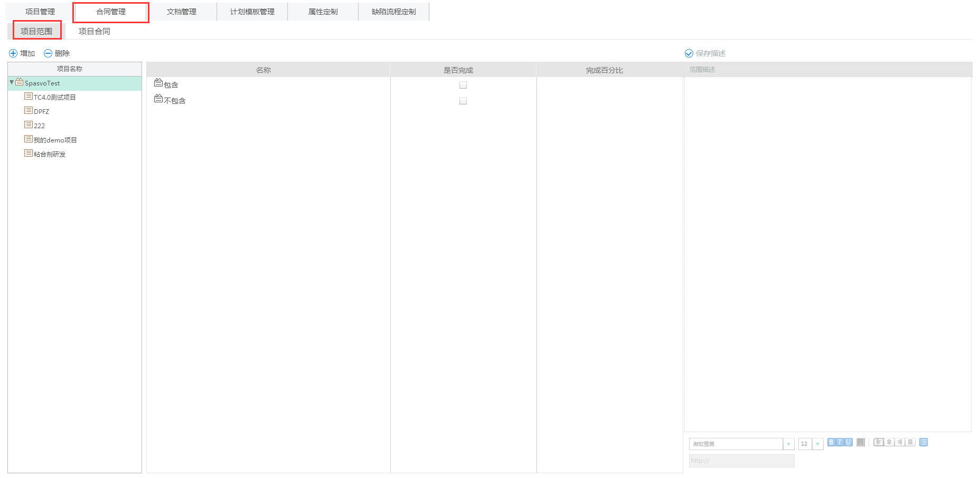
Task: Select the 222 project name
Action: pos(40,126)
